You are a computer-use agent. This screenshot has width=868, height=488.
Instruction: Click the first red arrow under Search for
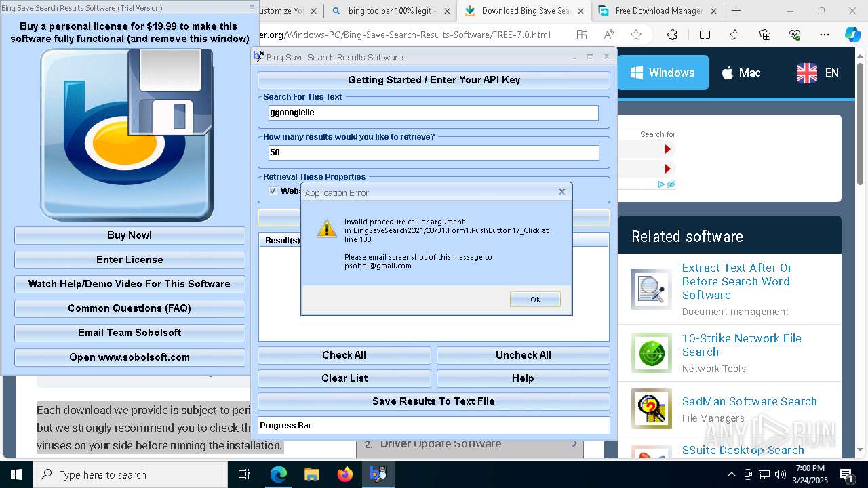[667, 149]
